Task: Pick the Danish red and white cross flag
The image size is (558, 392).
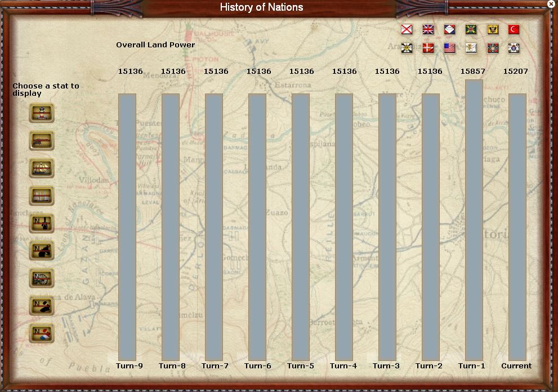Action: coord(428,48)
